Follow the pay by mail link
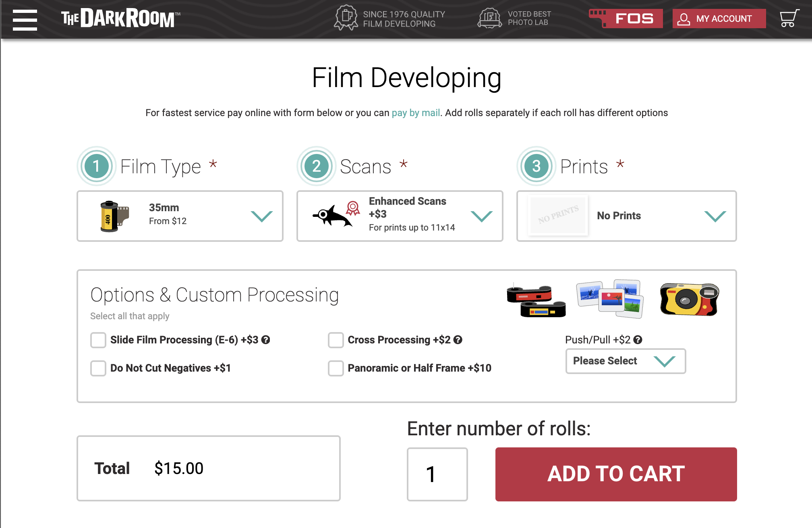The image size is (812, 528). pyautogui.click(x=416, y=113)
